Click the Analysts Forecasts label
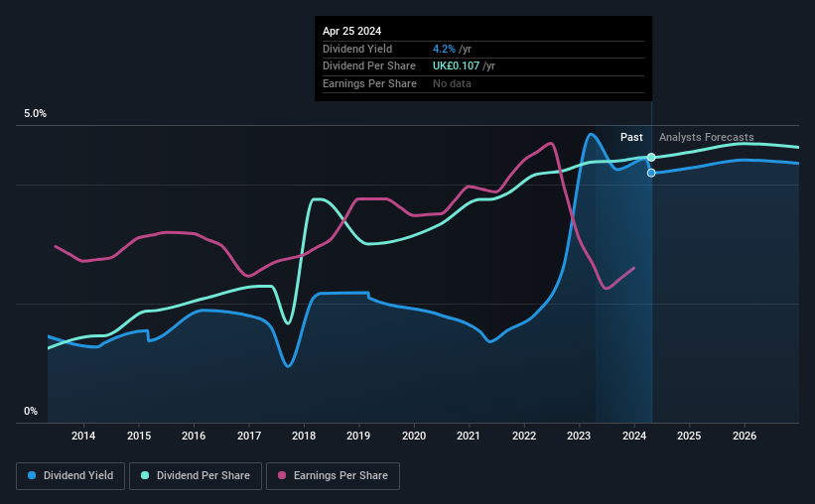 pyautogui.click(x=707, y=137)
